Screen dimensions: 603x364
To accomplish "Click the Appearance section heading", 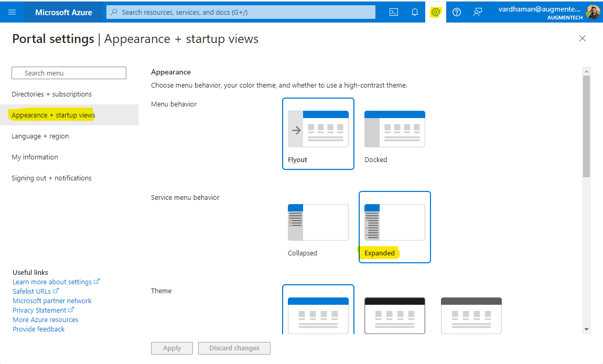I will [x=171, y=72].
